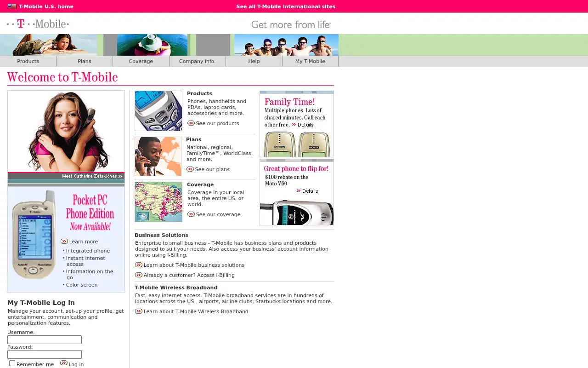Click the man on phone Plans thumbnail
The image size is (588, 368).
[158, 156]
